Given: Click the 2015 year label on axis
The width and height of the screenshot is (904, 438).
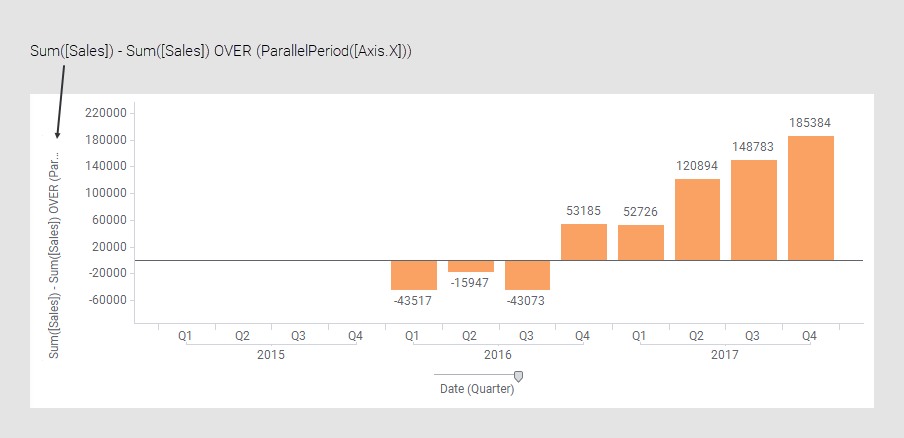Looking at the screenshot, I should pyautogui.click(x=271, y=355).
